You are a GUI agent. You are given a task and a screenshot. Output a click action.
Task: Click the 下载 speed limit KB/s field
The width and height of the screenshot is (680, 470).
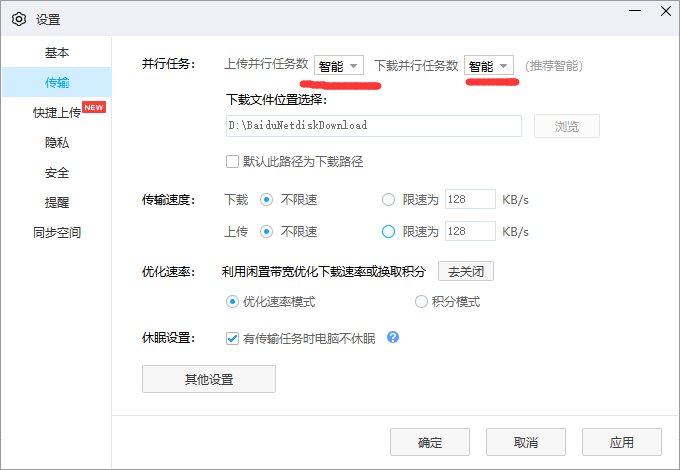(x=470, y=199)
